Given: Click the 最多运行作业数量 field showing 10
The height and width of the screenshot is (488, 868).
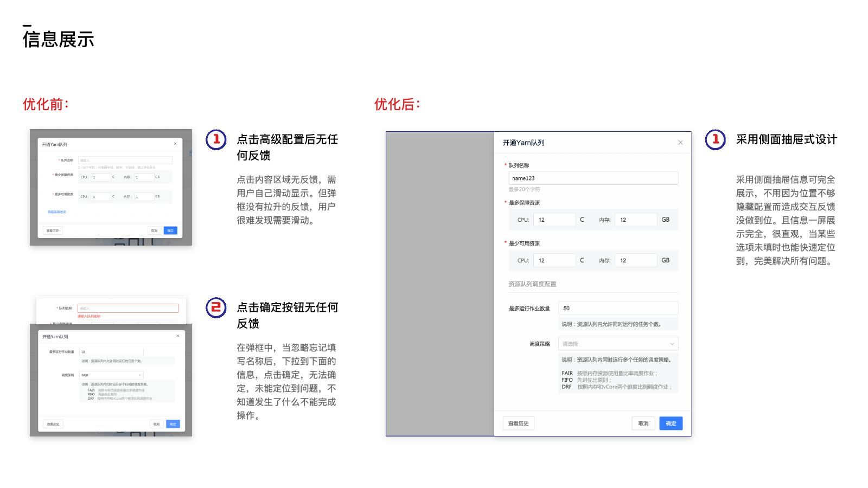Looking at the screenshot, I should pyautogui.click(x=111, y=352).
